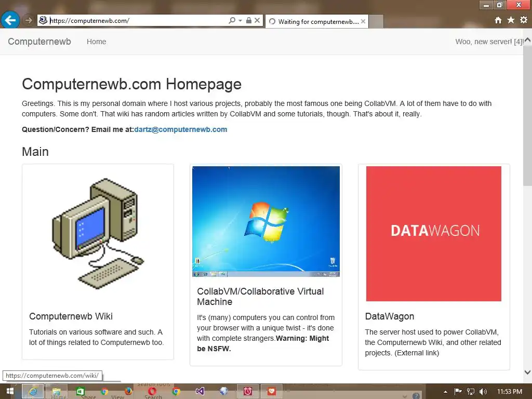Click the 11:53 PM taskbar clock
This screenshot has width=532, height=399.
point(509,391)
